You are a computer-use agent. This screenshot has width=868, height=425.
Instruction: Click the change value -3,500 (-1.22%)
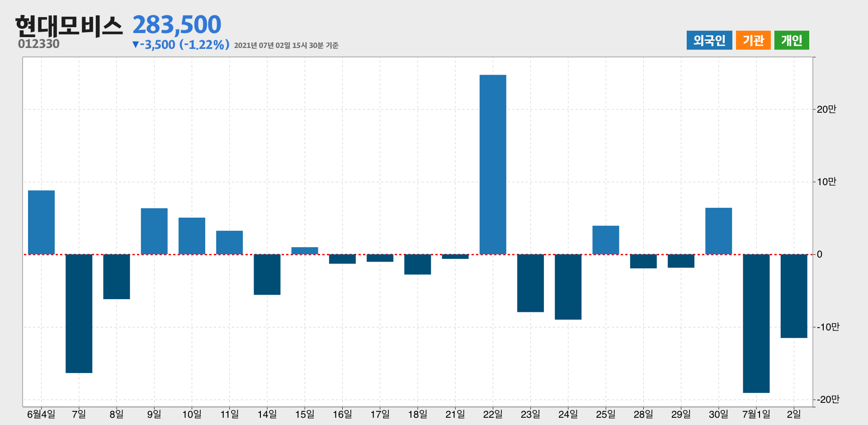(181, 45)
